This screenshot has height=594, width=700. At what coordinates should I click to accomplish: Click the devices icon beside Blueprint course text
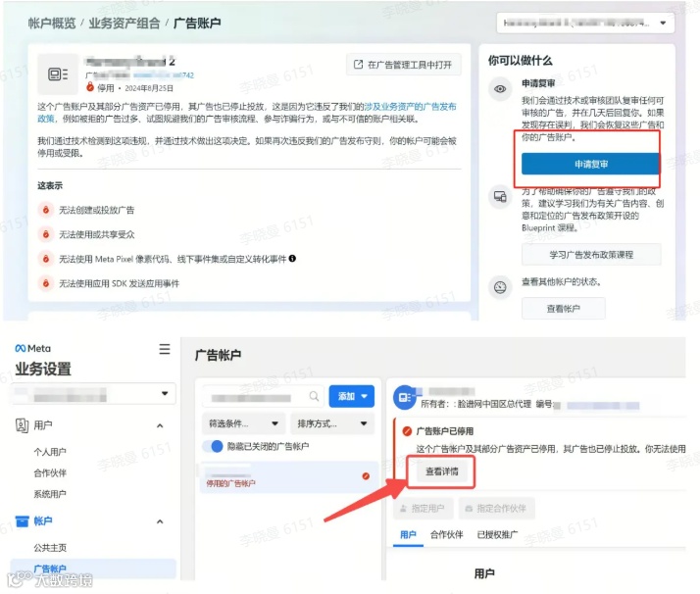point(500,196)
